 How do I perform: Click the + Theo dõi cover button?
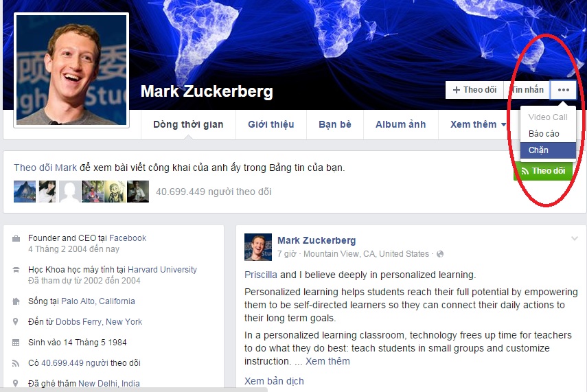474,90
